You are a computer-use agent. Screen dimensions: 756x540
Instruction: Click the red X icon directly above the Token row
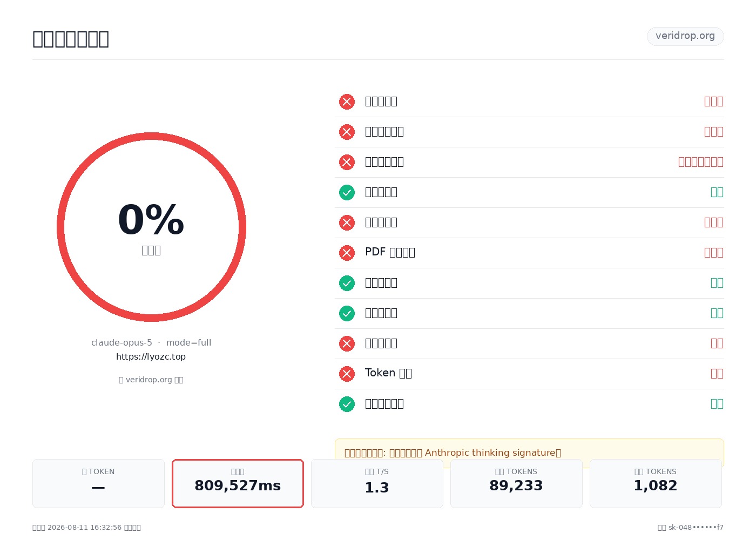(347, 343)
